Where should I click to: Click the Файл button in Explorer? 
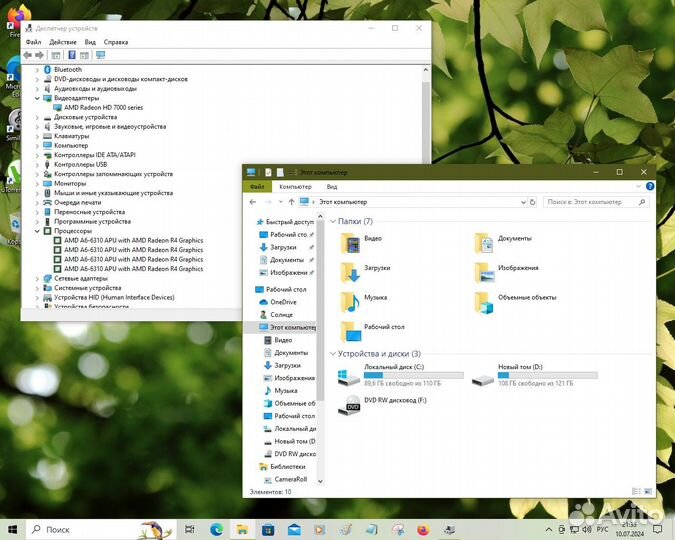257,187
